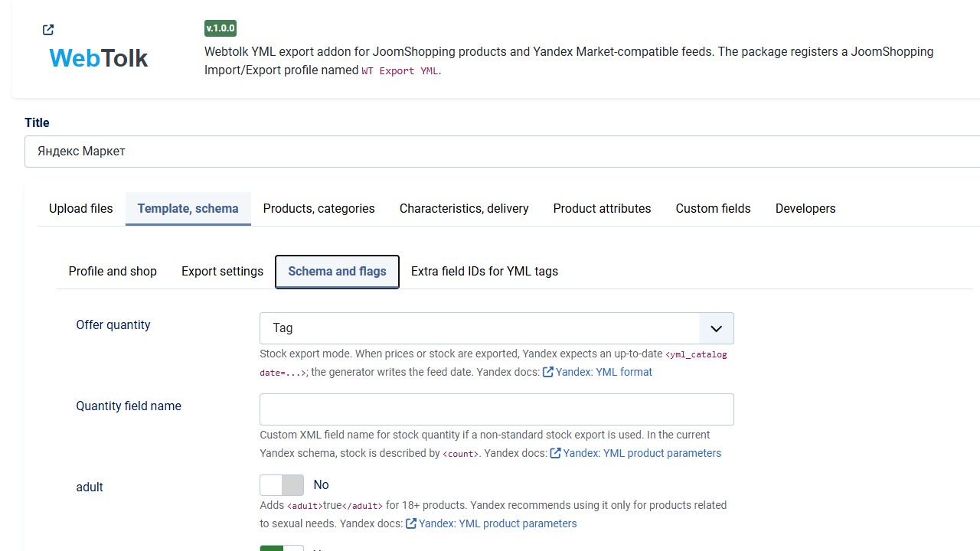Open the Developers tab

(x=805, y=208)
